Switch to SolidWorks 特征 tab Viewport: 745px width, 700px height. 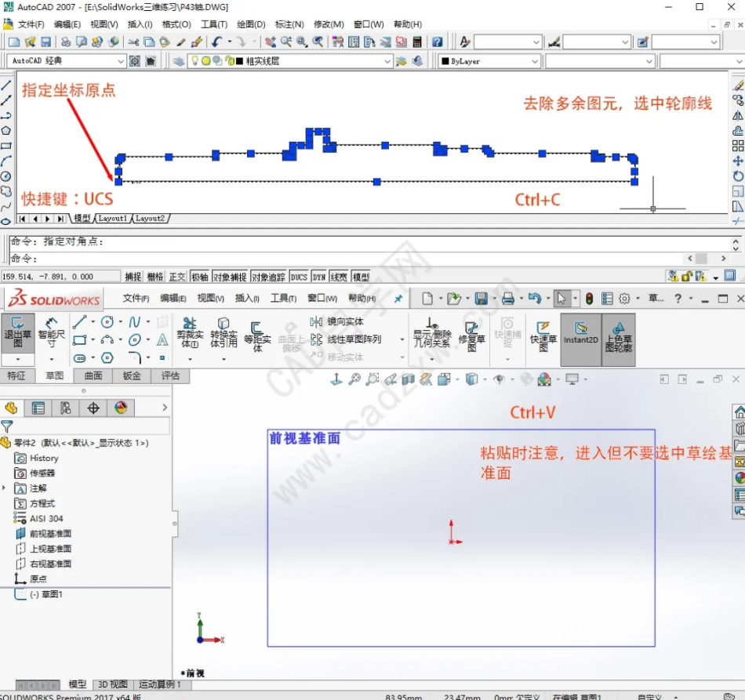(x=16, y=375)
